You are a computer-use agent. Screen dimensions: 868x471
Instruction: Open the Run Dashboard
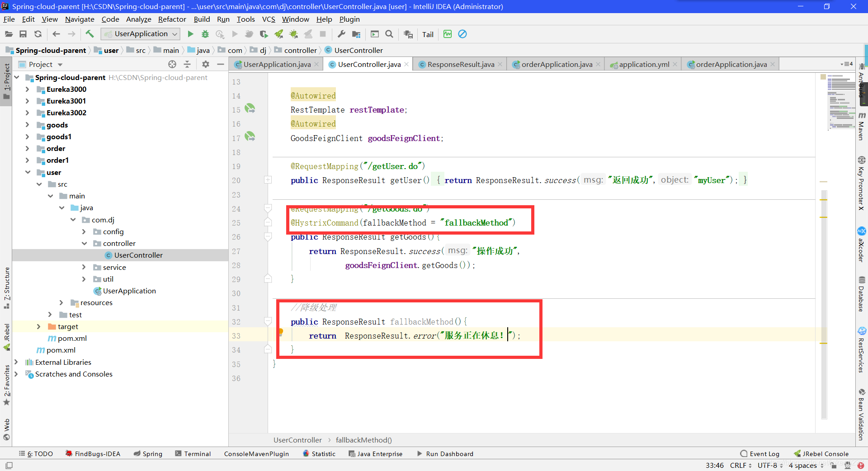445,454
